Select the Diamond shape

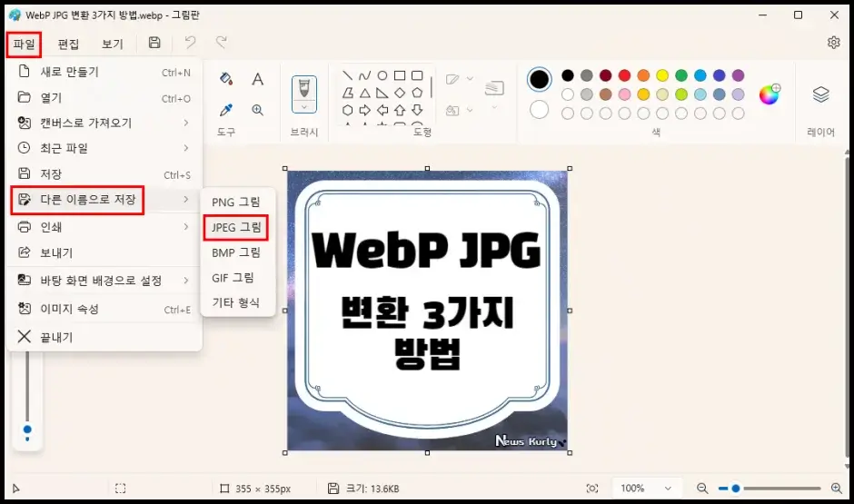point(400,93)
